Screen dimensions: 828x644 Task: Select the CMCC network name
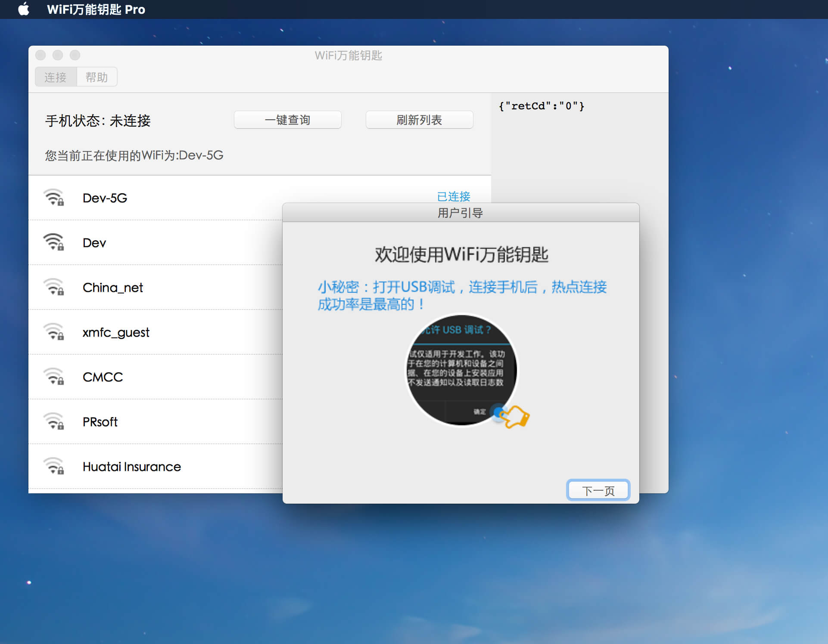[103, 377]
